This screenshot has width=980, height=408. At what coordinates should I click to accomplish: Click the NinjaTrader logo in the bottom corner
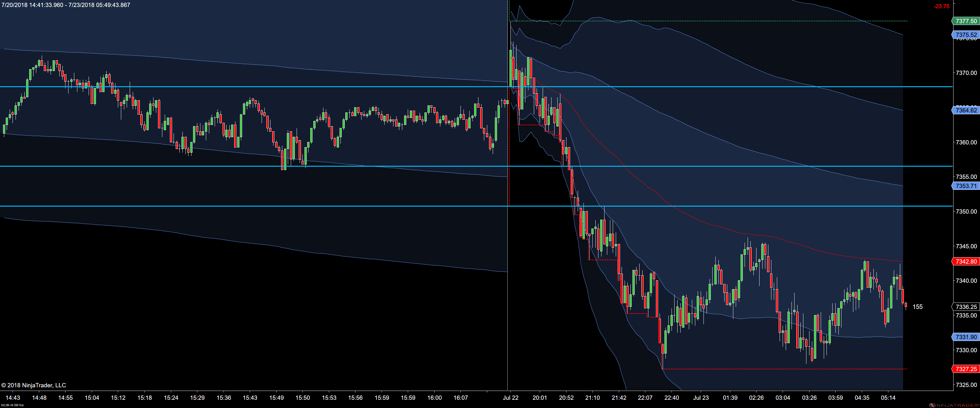tap(954, 405)
